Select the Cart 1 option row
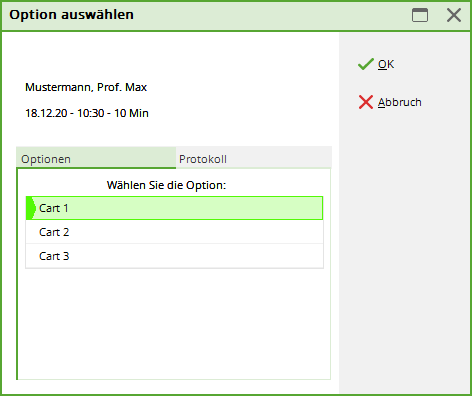Screen dimensions: 472x396 click(174, 208)
